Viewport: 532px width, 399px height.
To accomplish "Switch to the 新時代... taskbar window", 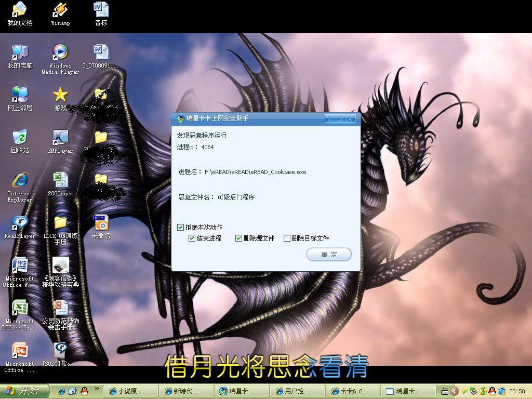I will point(186,391).
